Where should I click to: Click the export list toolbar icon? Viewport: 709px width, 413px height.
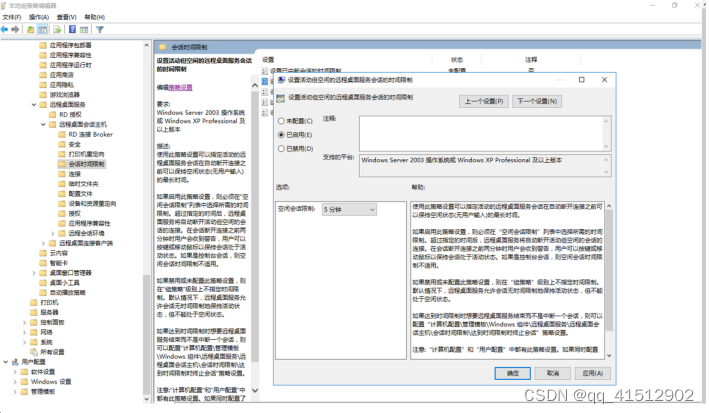tap(57, 29)
